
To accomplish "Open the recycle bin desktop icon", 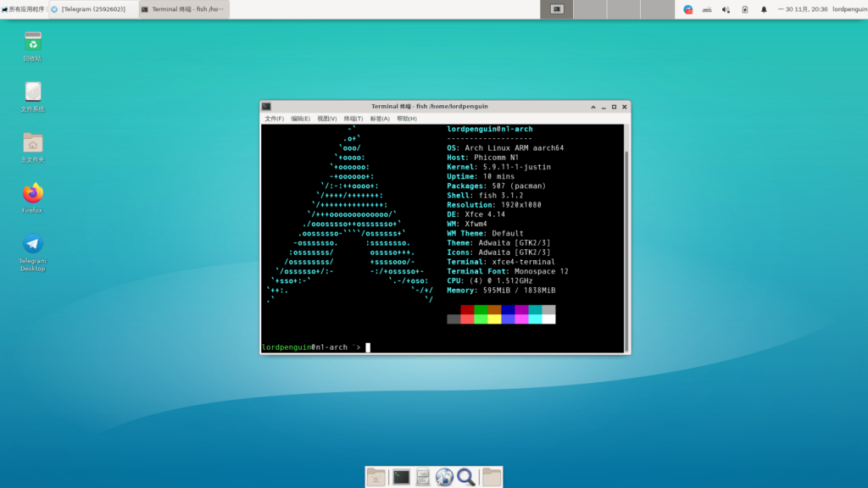I will pyautogui.click(x=32, y=42).
